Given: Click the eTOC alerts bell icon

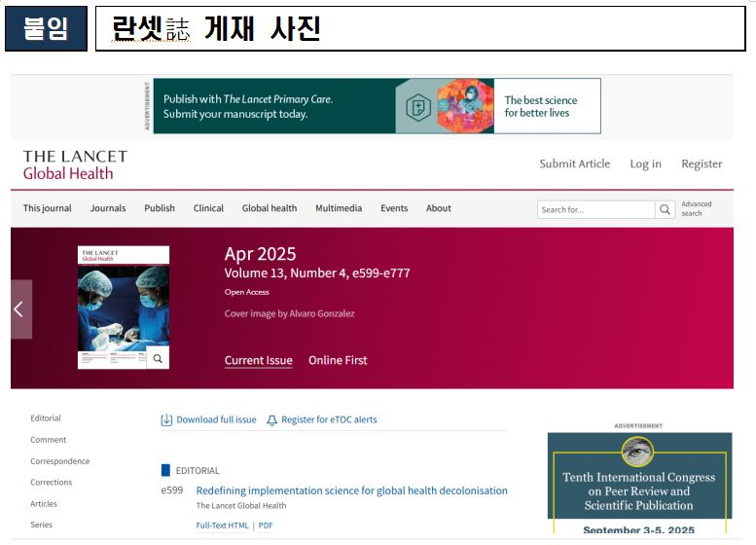Looking at the screenshot, I should click(x=272, y=420).
